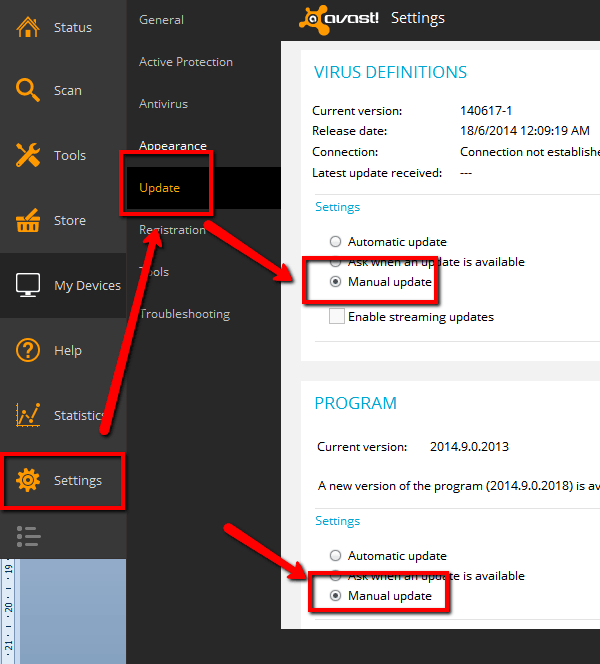
Task: Open General settings tab
Action: tap(161, 20)
